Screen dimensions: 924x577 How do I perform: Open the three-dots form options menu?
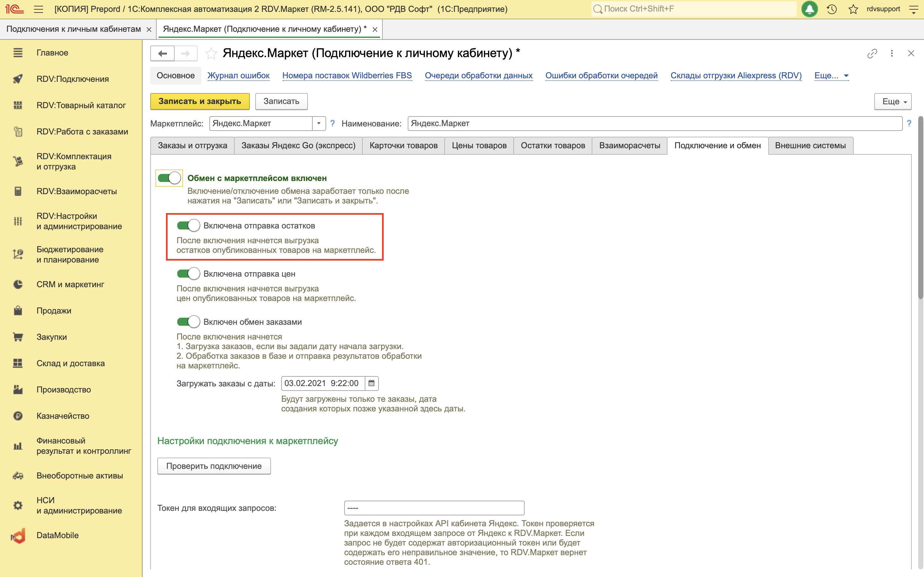click(892, 53)
